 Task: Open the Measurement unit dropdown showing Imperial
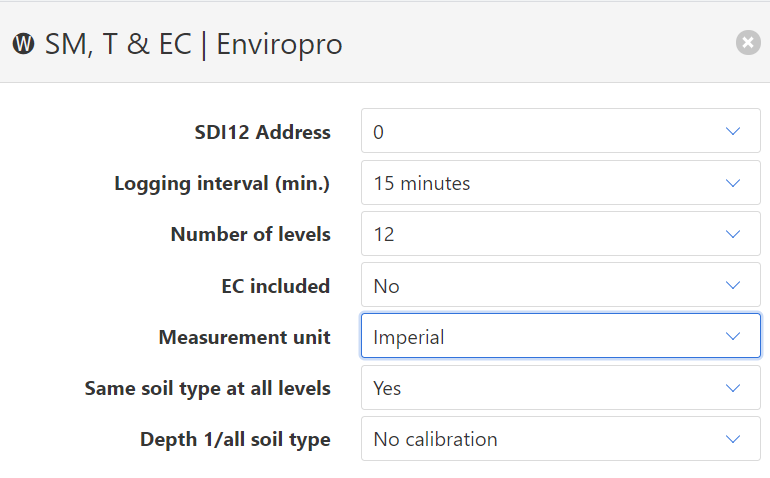(x=560, y=337)
